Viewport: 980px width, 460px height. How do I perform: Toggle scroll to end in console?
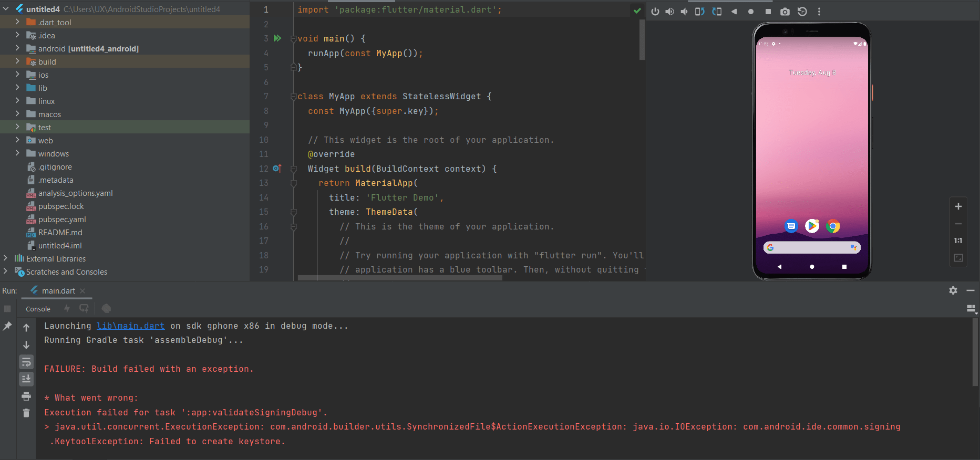[26, 379]
